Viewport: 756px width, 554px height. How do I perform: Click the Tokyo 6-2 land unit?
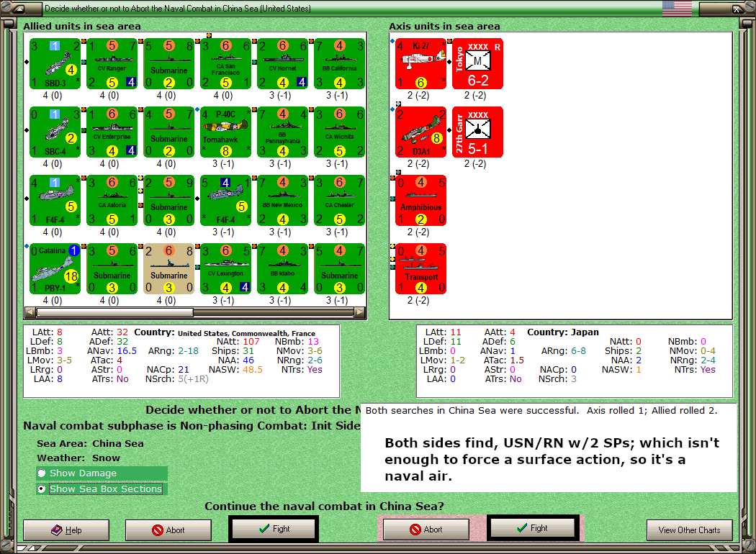pos(478,64)
